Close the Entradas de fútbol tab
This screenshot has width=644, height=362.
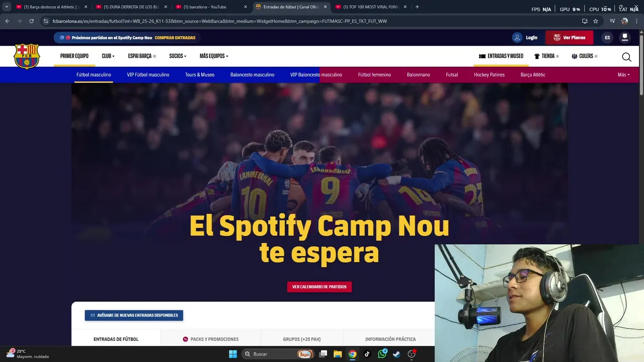[x=325, y=7]
